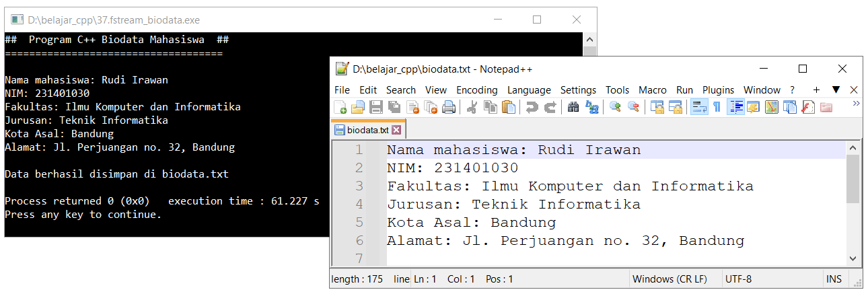Click 'Data berhasil disimpan di biodata.txt' in console

pyautogui.click(x=116, y=174)
